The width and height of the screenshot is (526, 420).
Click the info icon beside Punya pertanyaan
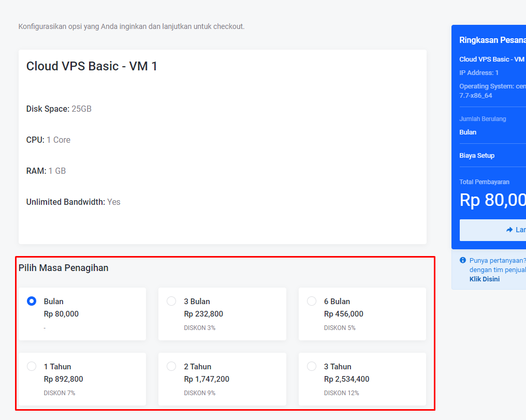point(463,260)
